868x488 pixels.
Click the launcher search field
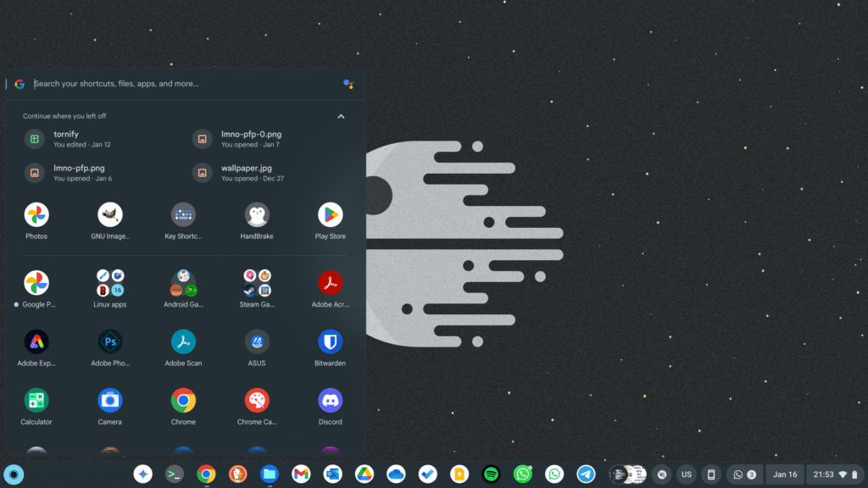tap(183, 84)
